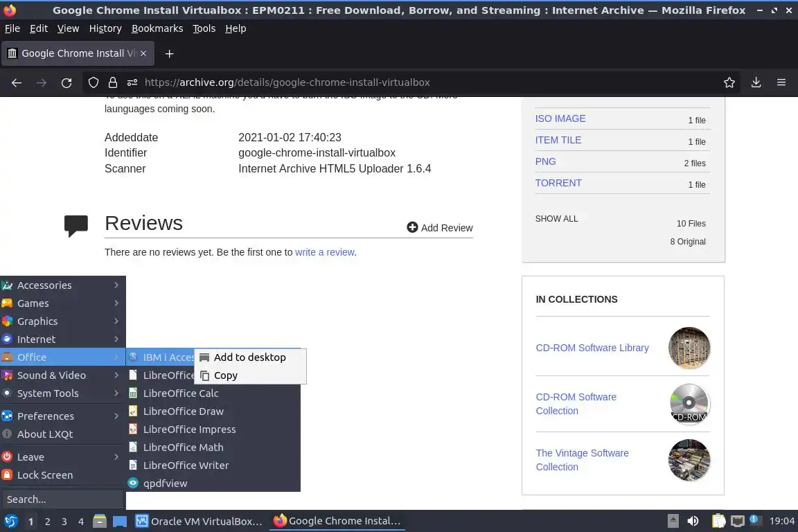798x532 pixels.
Task: Select the qpdfview application icon
Action: [x=133, y=483]
